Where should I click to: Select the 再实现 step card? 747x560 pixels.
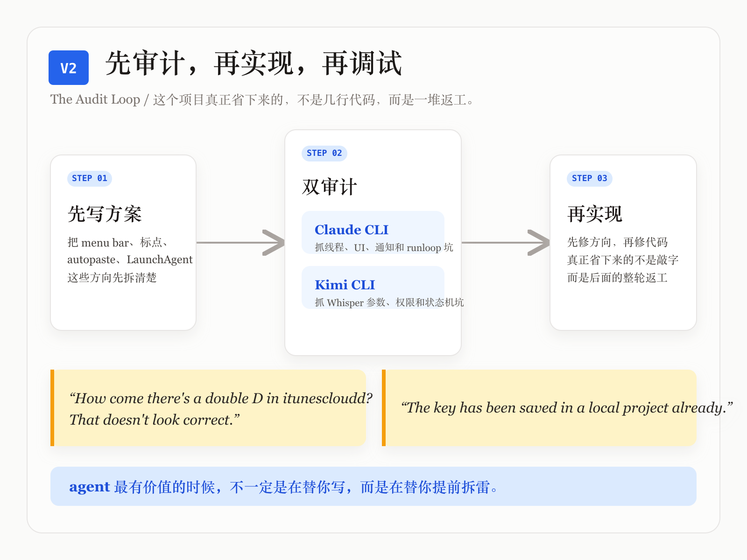(624, 243)
